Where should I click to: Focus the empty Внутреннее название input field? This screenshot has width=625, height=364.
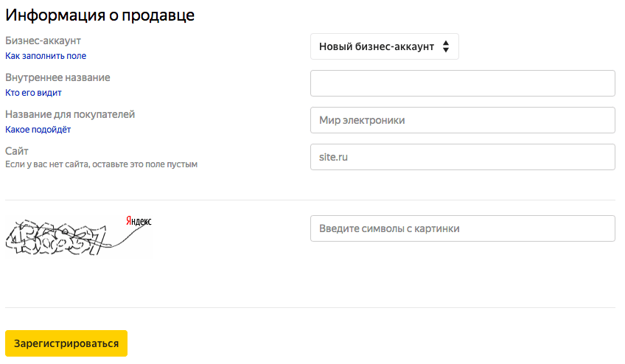point(463,83)
